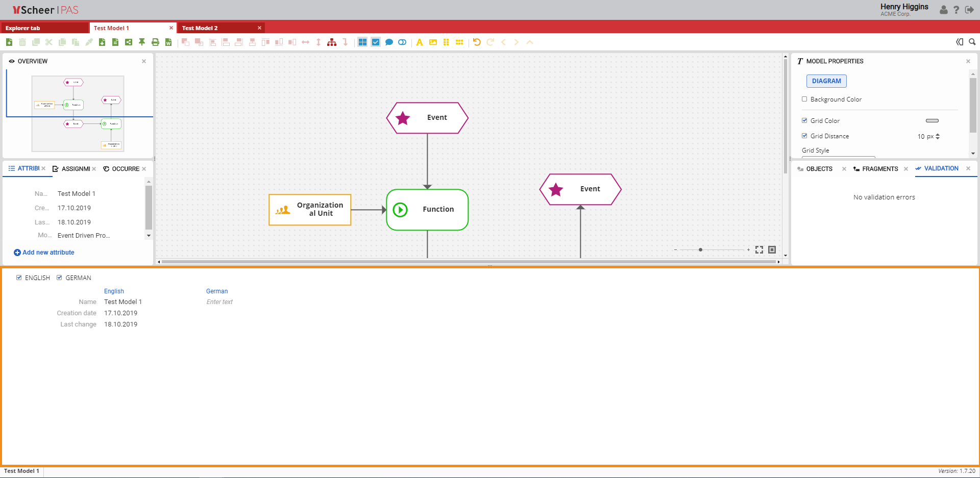Click the yellow insert image icon
This screenshot has width=980, height=478.
point(433,42)
